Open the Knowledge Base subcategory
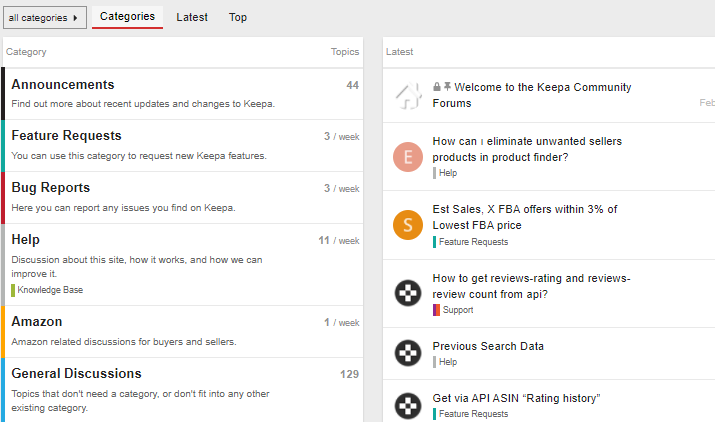 47,290
